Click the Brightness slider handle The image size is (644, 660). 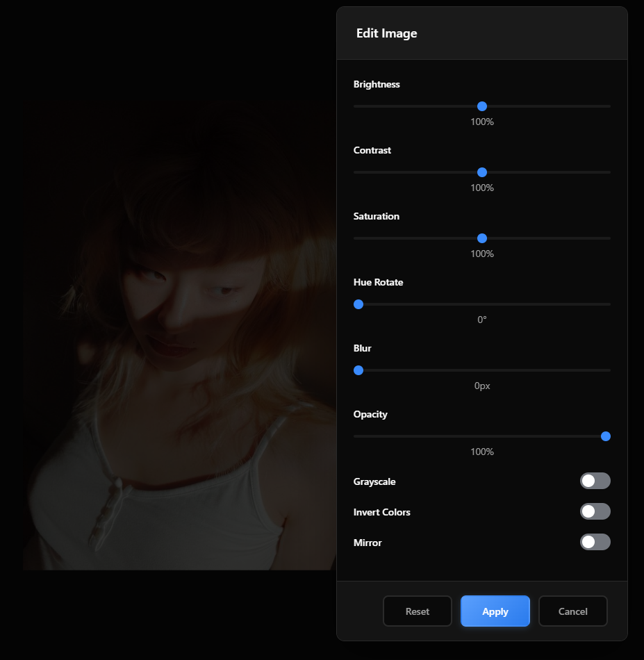point(482,106)
